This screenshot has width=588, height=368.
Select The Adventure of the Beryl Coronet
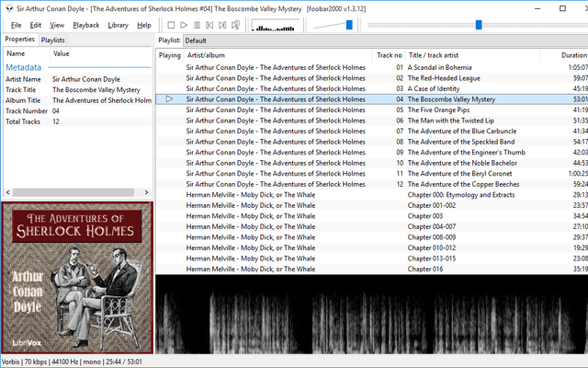point(372,174)
